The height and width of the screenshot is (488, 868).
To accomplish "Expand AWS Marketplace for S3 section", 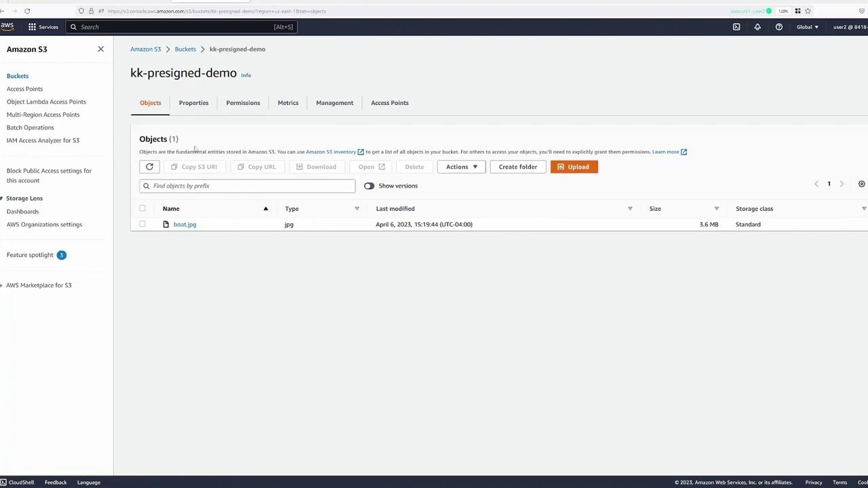I will click(x=2, y=285).
